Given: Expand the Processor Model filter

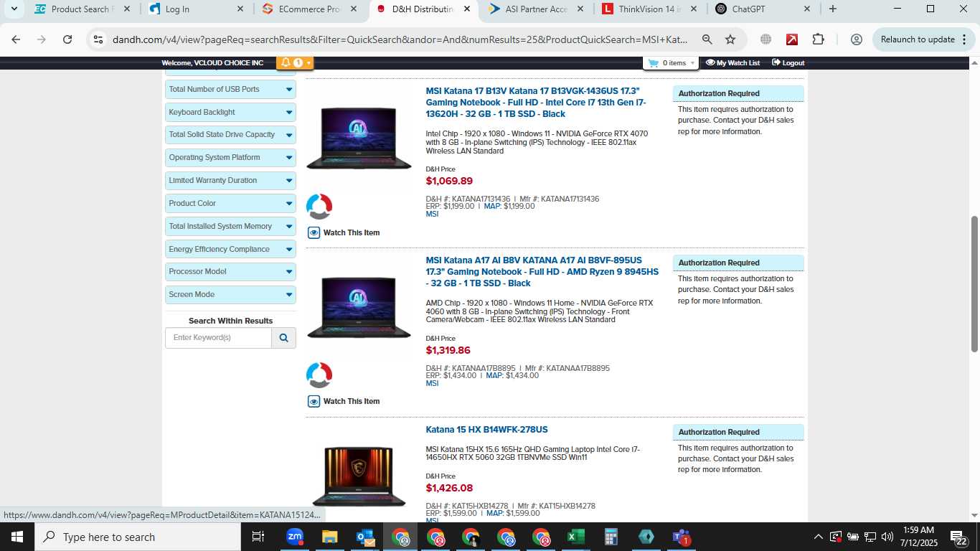Looking at the screenshot, I should pyautogui.click(x=230, y=272).
